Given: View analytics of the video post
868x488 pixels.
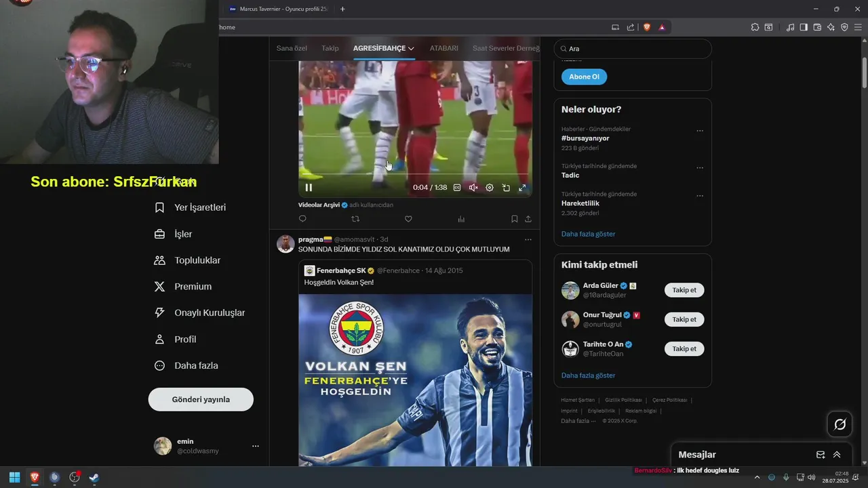Looking at the screenshot, I should click(461, 219).
